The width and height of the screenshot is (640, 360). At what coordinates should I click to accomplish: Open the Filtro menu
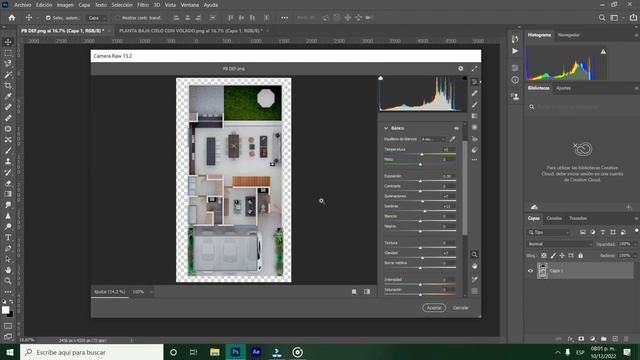pyautogui.click(x=143, y=5)
